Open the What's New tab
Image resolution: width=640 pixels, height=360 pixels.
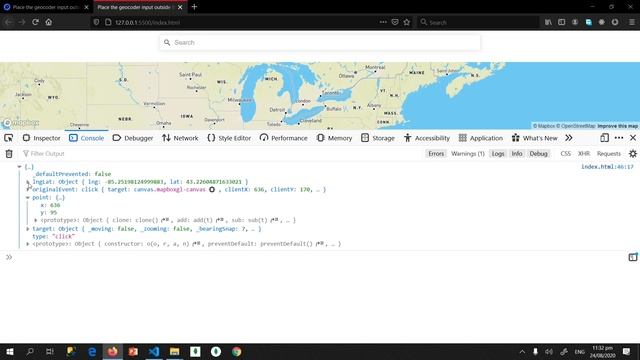tap(535, 138)
